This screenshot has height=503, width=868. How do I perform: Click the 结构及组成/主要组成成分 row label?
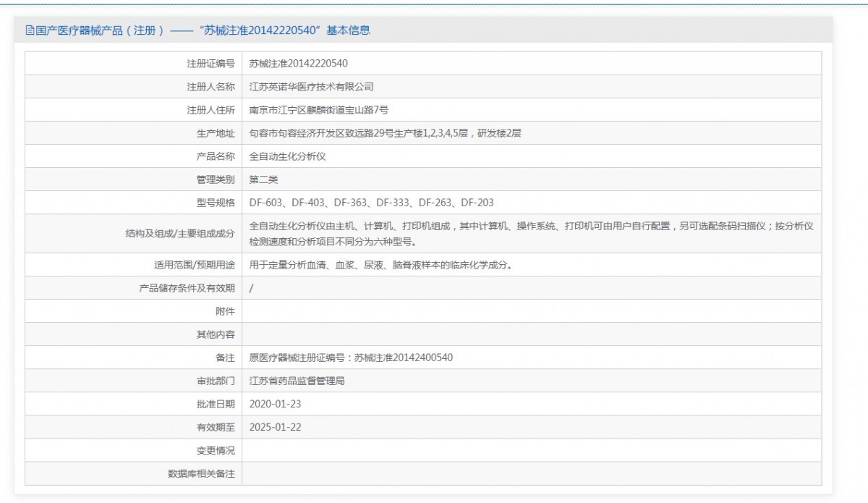coord(180,233)
